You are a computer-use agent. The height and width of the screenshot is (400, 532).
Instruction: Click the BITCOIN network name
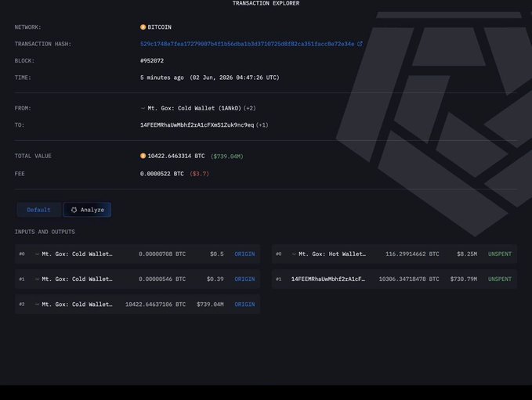point(160,27)
